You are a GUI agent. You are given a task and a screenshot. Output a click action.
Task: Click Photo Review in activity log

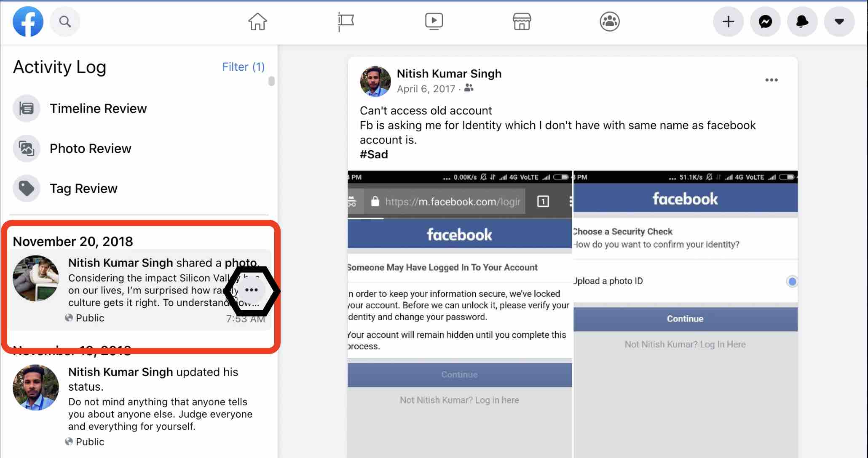coord(90,148)
